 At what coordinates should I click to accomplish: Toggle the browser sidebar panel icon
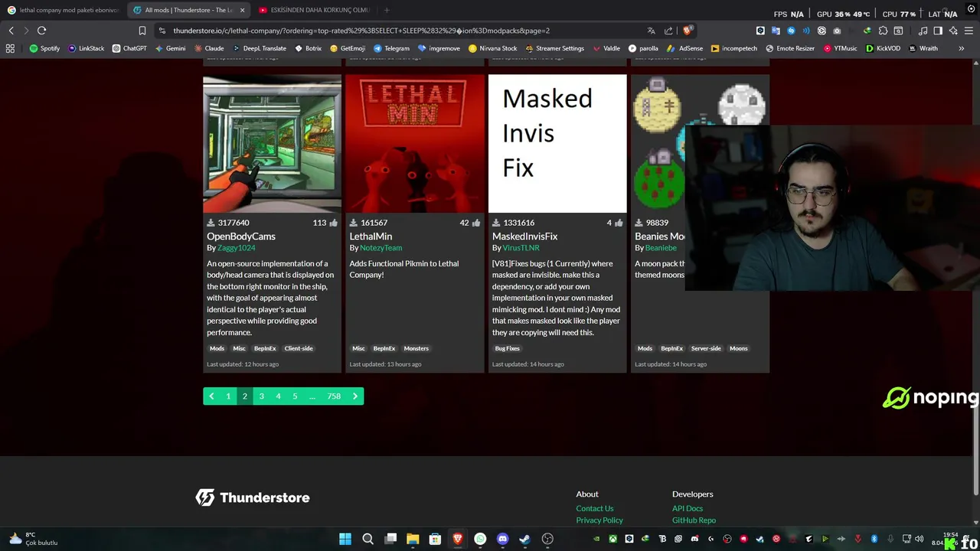tap(938, 31)
